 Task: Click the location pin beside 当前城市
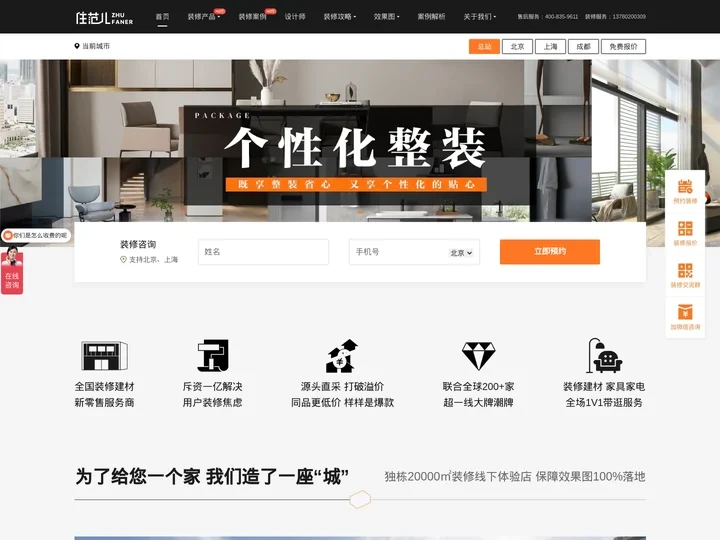(77, 46)
